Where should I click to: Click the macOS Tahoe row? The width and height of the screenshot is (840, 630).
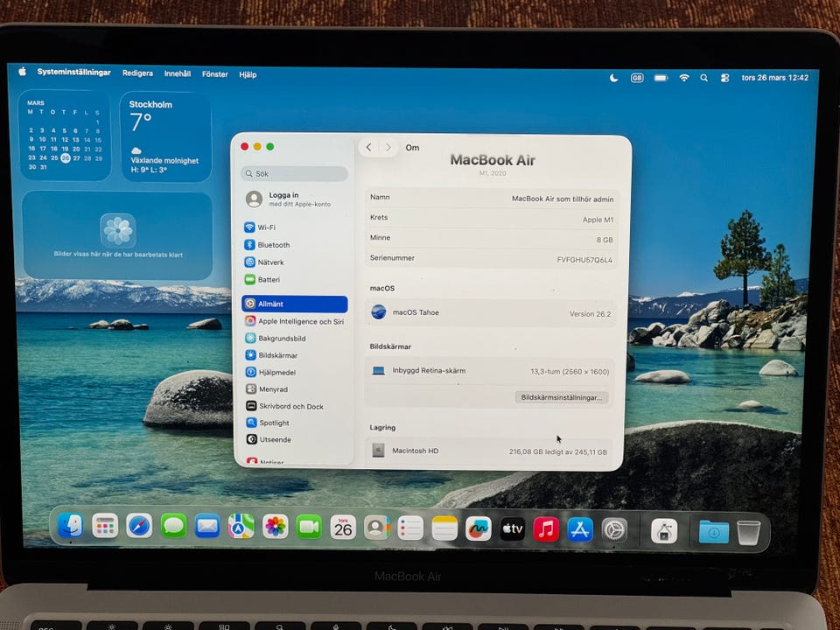coord(491,313)
